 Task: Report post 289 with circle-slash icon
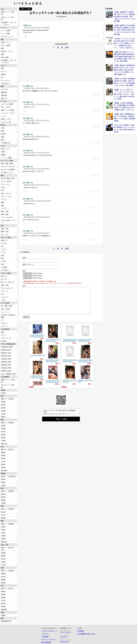coord(98,127)
